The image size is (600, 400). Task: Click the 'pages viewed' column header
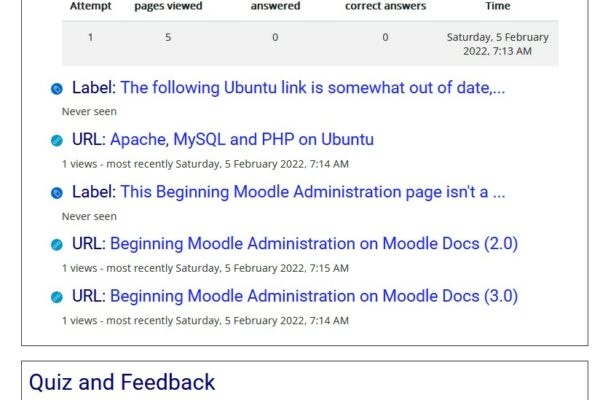[x=168, y=6]
